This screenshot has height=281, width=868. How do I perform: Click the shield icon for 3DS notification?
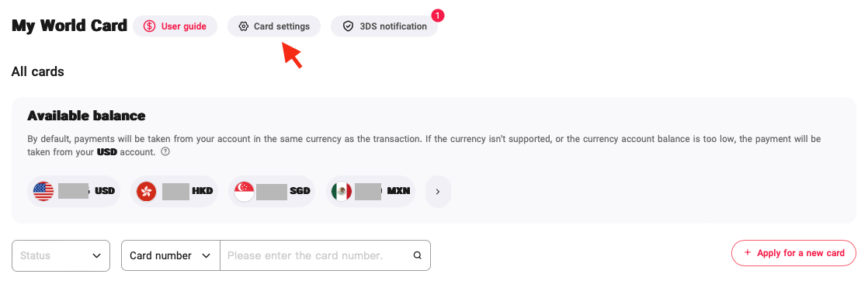(x=348, y=26)
